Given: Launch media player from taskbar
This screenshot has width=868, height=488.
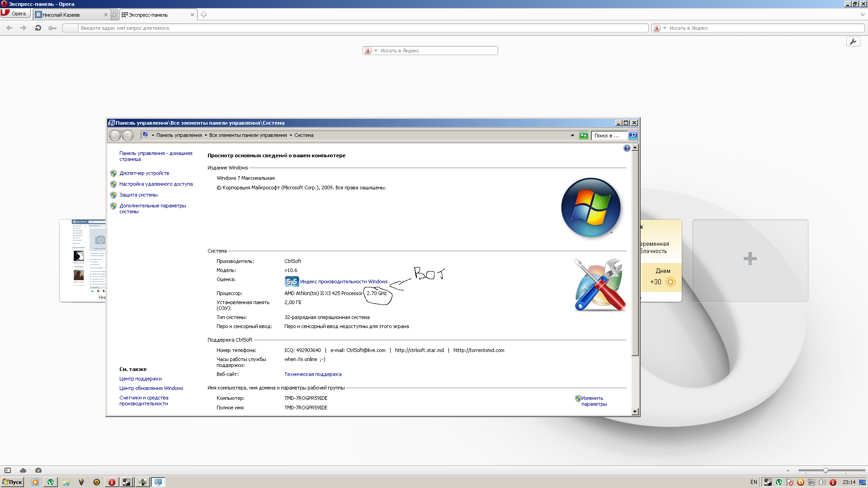Looking at the screenshot, I should click(x=35, y=482).
